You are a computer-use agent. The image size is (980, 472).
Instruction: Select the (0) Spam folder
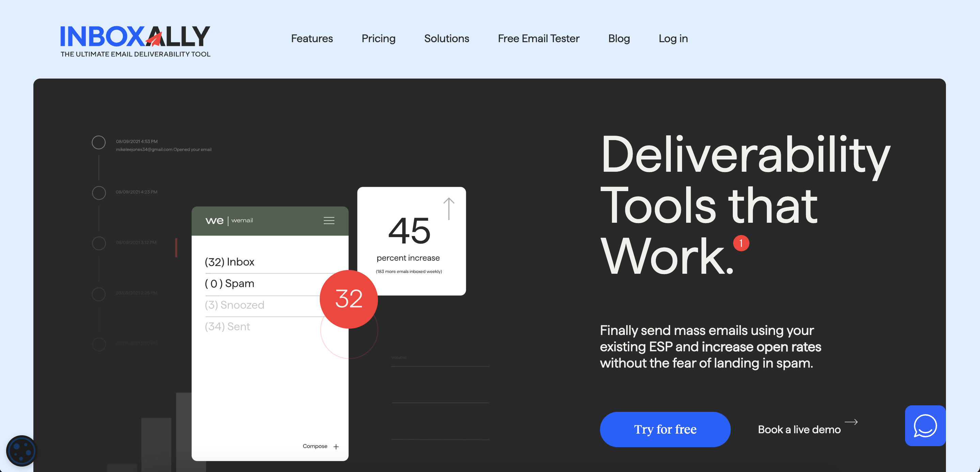[x=230, y=284]
